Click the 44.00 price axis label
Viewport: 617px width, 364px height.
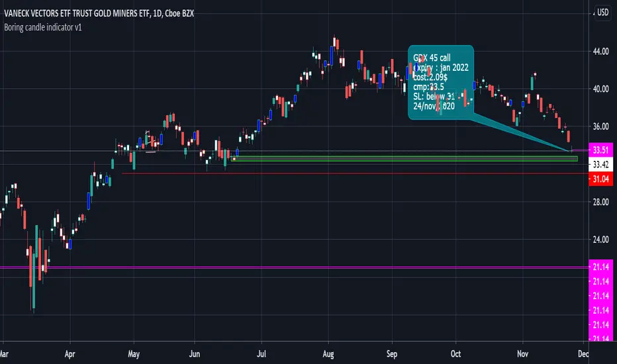(x=601, y=51)
